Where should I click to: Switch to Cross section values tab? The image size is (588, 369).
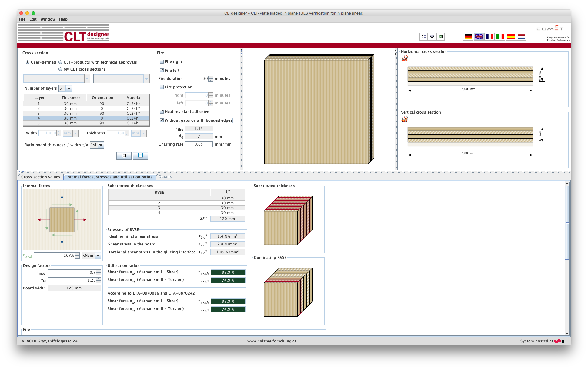pyautogui.click(x=41, y=177)
